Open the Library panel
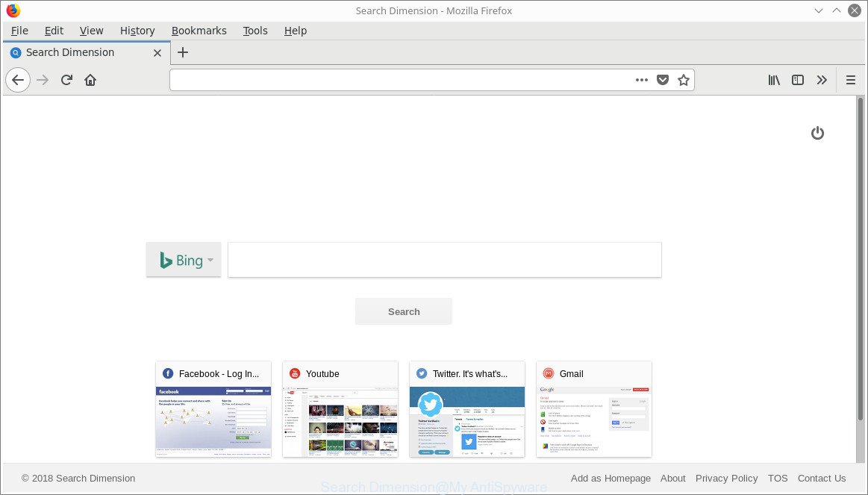Screen dimensions: 868x495 774,81
